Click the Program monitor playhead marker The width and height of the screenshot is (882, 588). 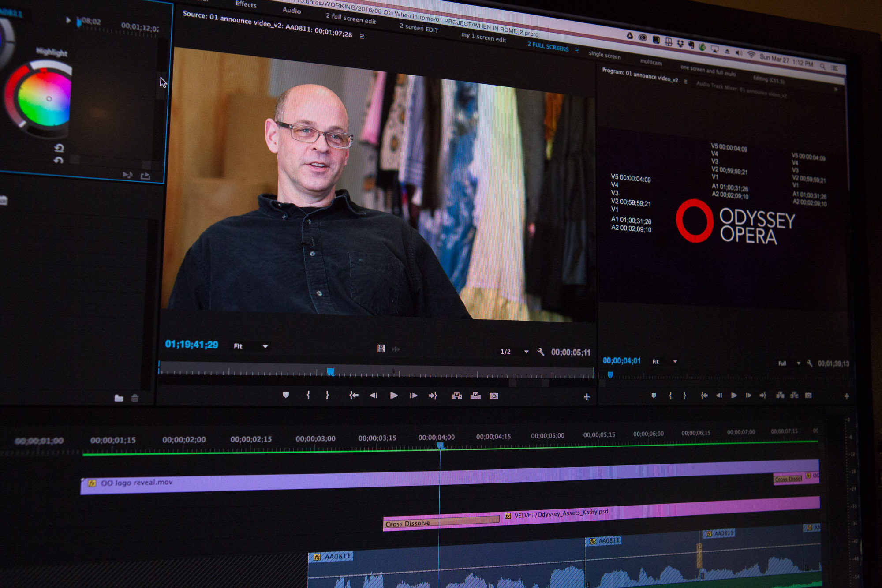click(x=610, y=375)
